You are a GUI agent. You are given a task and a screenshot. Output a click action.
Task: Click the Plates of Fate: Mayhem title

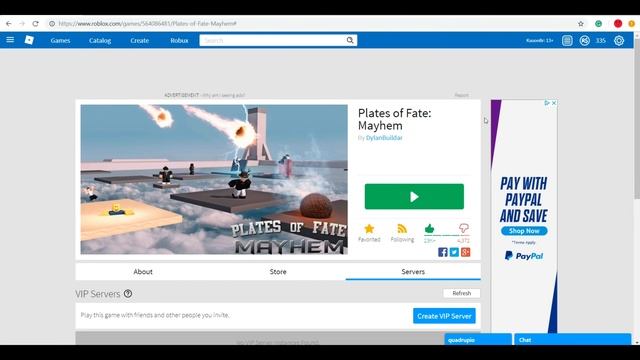[394, 119]
